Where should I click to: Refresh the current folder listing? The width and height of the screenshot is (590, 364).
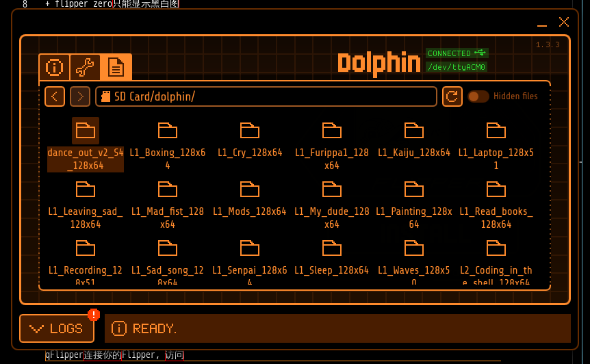[x=452, y=96]
